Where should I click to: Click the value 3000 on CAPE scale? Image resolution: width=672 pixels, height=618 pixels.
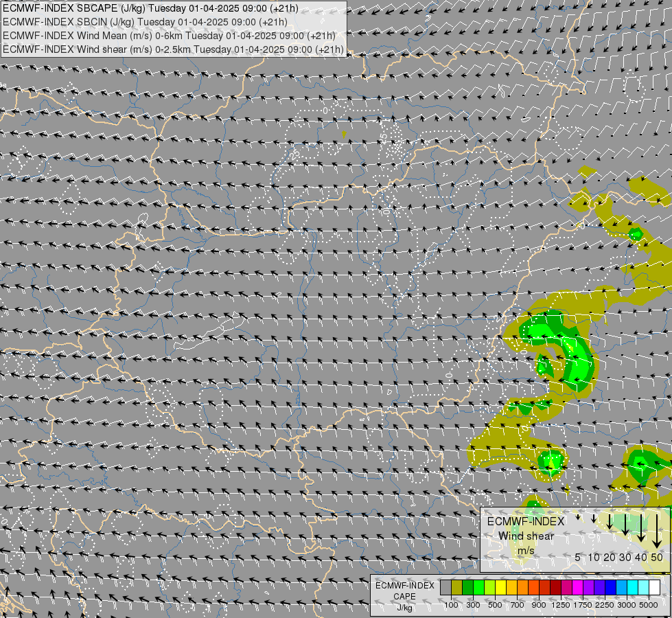pos(627,605)
